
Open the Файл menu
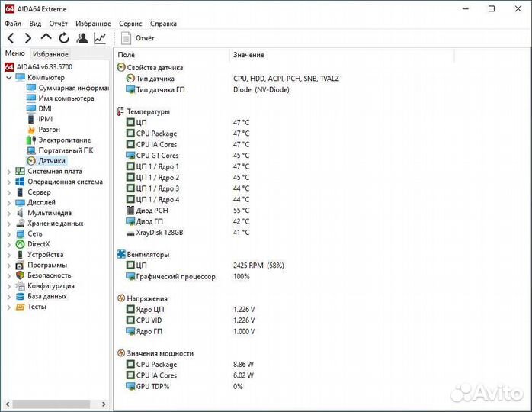[x=13, y=24]
